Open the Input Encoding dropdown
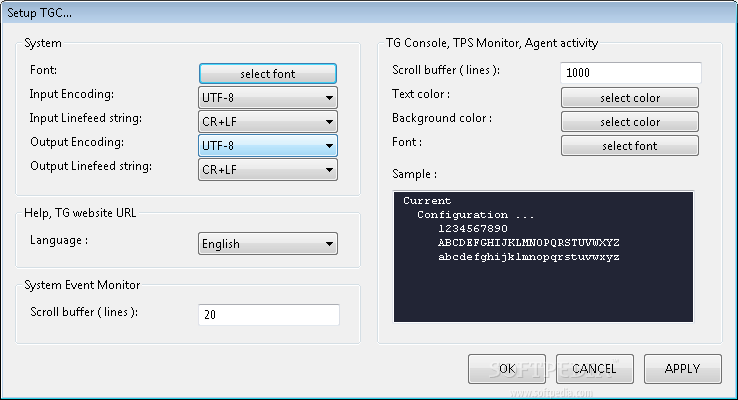 (268, 98)
